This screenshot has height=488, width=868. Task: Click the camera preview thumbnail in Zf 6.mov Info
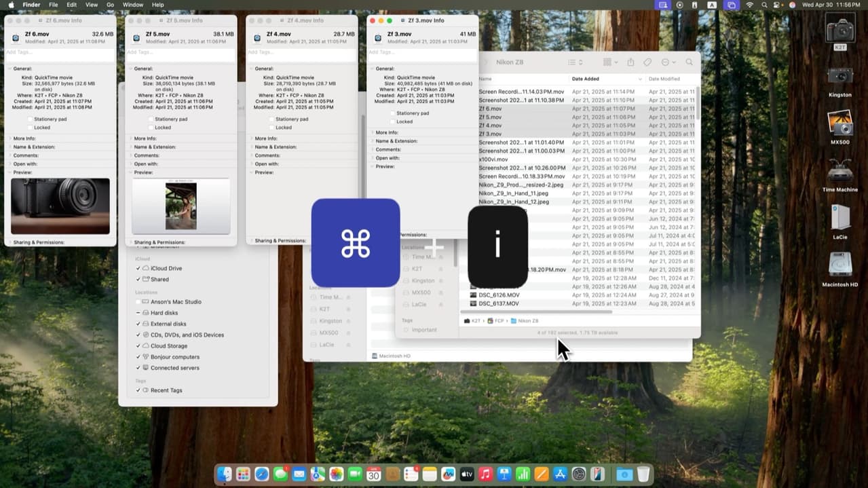click(x=60, y=206)
